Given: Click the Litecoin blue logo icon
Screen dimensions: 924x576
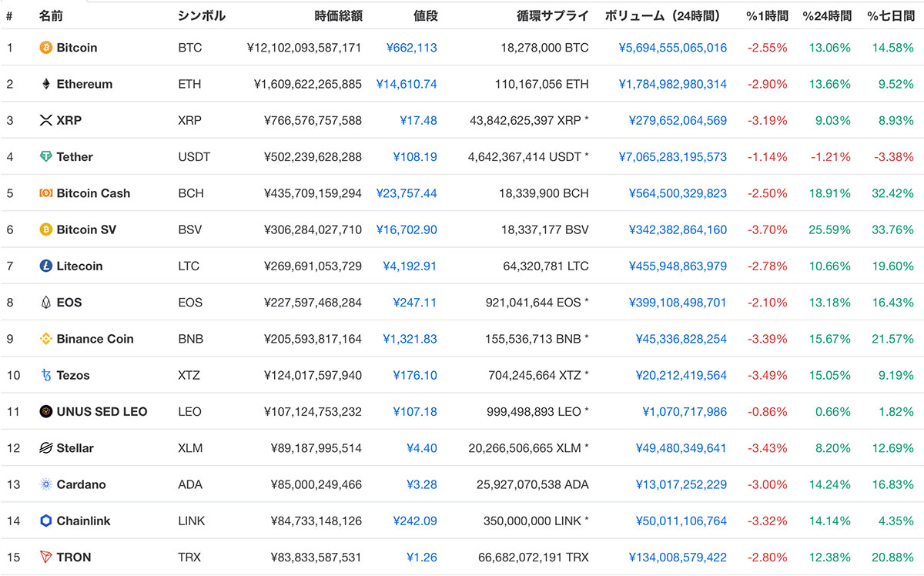Looking at the screenshot, I should [46, 266].
